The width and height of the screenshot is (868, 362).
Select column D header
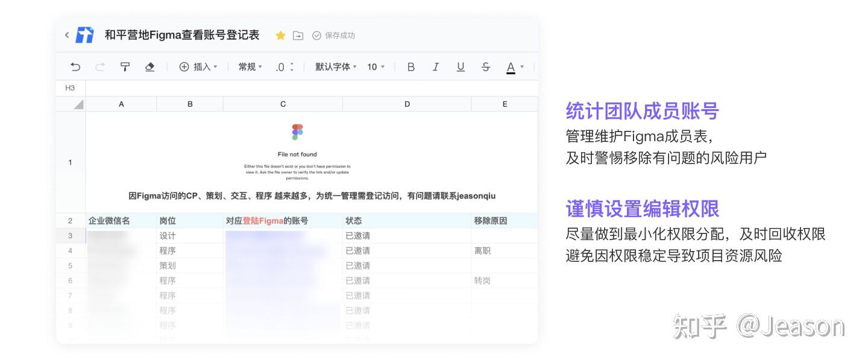tap(407, 104)
